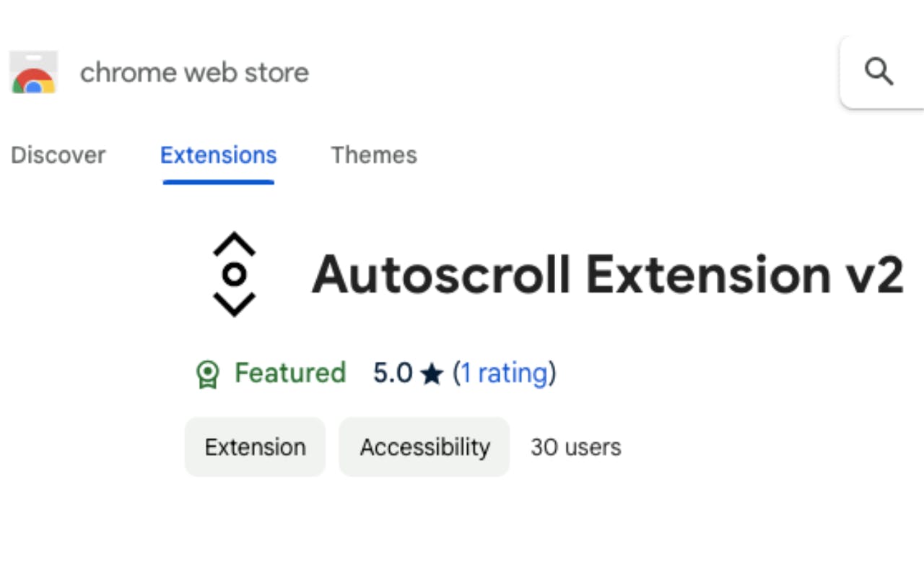Click the 5.0 rating score number
This screenshot has width=924, height=578.
392,373
